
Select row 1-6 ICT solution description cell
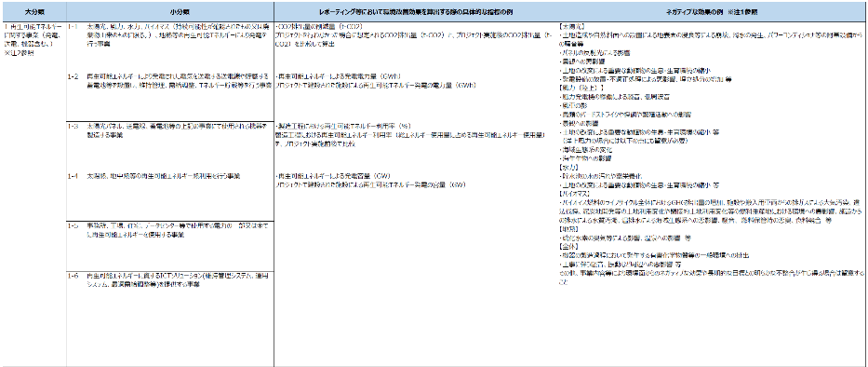click(x=170, y=279)
